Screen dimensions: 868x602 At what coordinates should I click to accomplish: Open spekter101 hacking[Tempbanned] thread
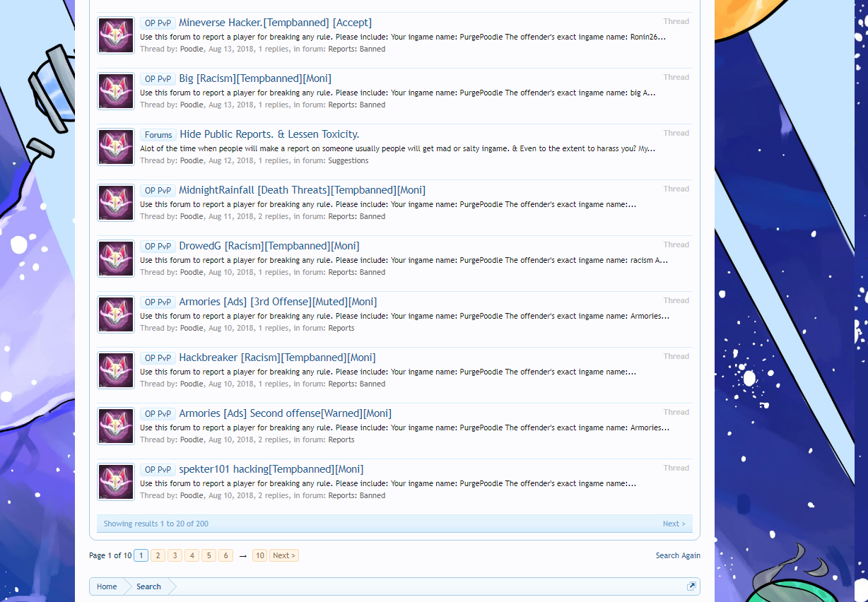pyautogui.click(x=271, y=469)
